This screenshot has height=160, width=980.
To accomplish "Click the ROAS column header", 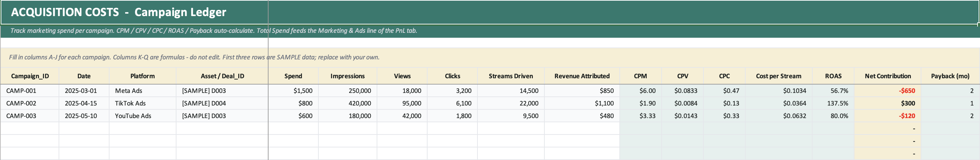I will click(833, 76).
